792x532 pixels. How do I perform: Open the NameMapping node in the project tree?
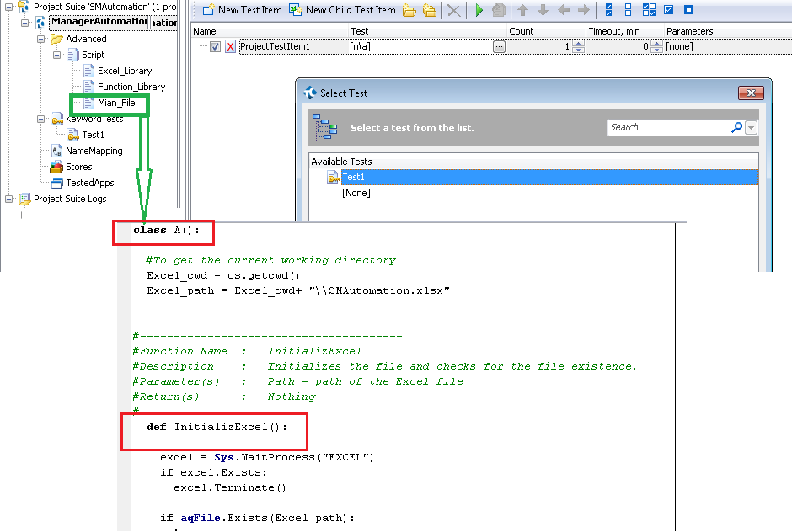94,151
